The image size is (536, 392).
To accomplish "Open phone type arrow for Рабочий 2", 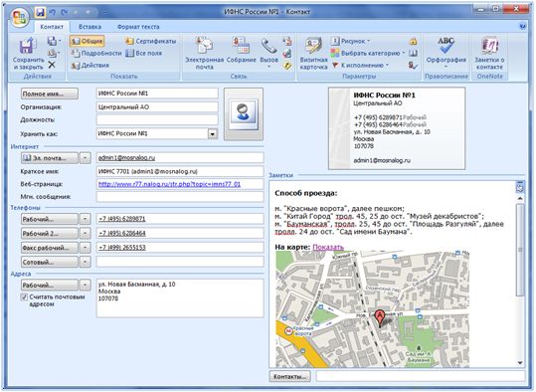I will coord(86,233).
